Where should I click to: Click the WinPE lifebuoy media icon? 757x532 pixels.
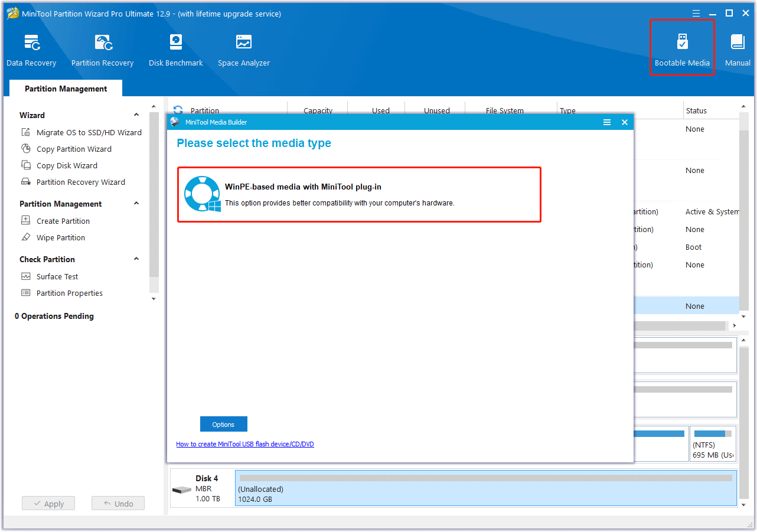coord(202,194)
